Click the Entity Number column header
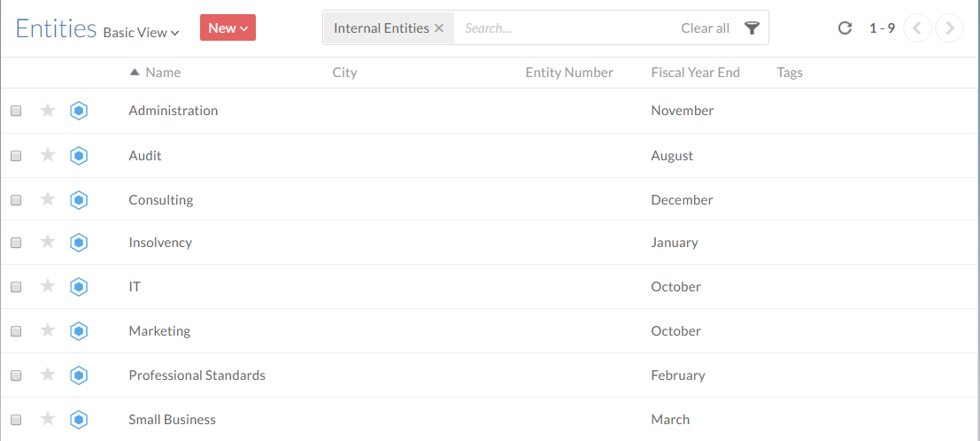Screen dimensions: 980x441 [569, 73]
